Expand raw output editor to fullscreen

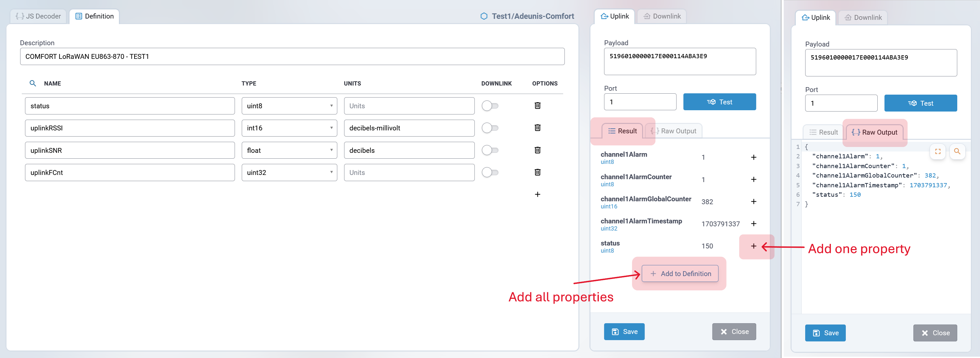[x=937, y=151]
